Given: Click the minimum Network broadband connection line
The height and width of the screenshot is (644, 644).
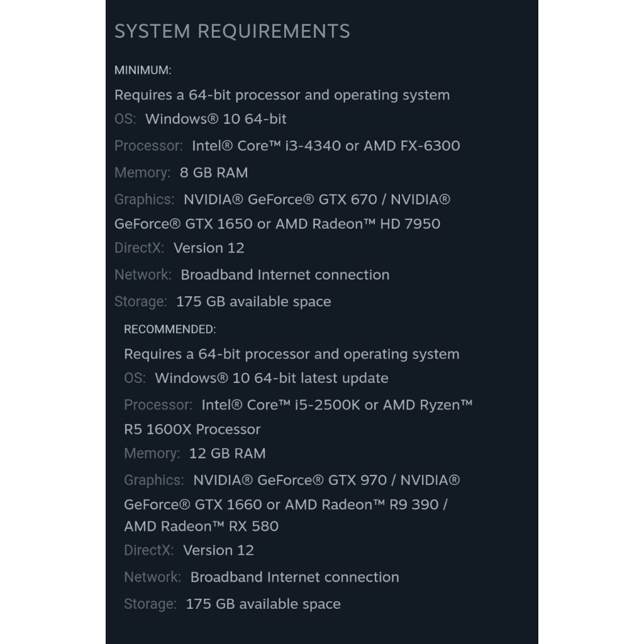Looking at the screenshot, I should pyautogui.click(x=284, y=275).
